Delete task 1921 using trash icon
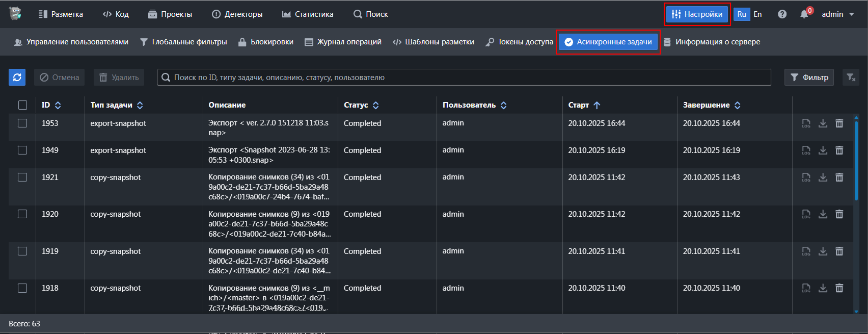This screenshot has height=334, width=868. click(x=839, y=177)
